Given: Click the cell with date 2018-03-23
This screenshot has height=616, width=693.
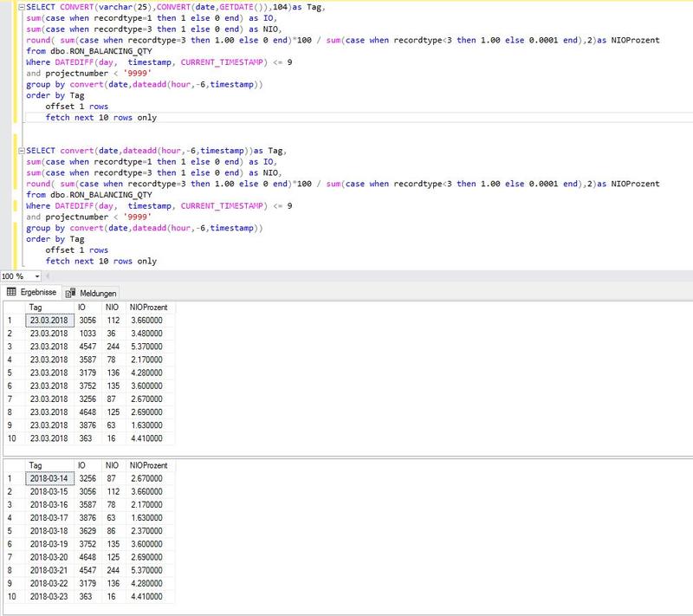Looking at the screenshot, I should pyautogui.click(x=49, y=598).
